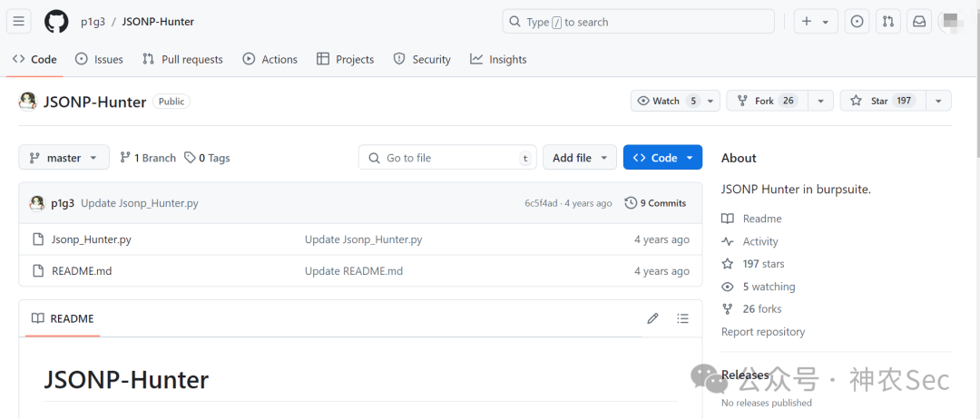
Task: Expand the green Code clone dropdown
Action: coord(662,158)
